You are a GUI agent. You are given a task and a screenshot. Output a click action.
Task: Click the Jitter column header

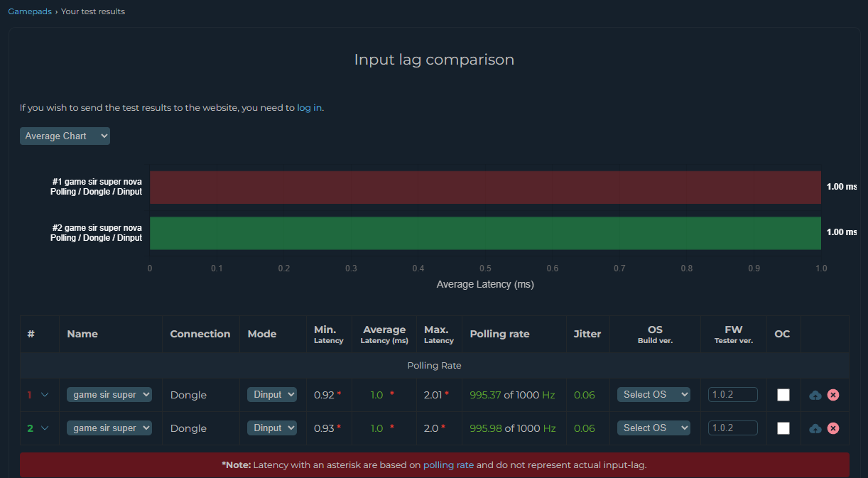click(587, 334)
